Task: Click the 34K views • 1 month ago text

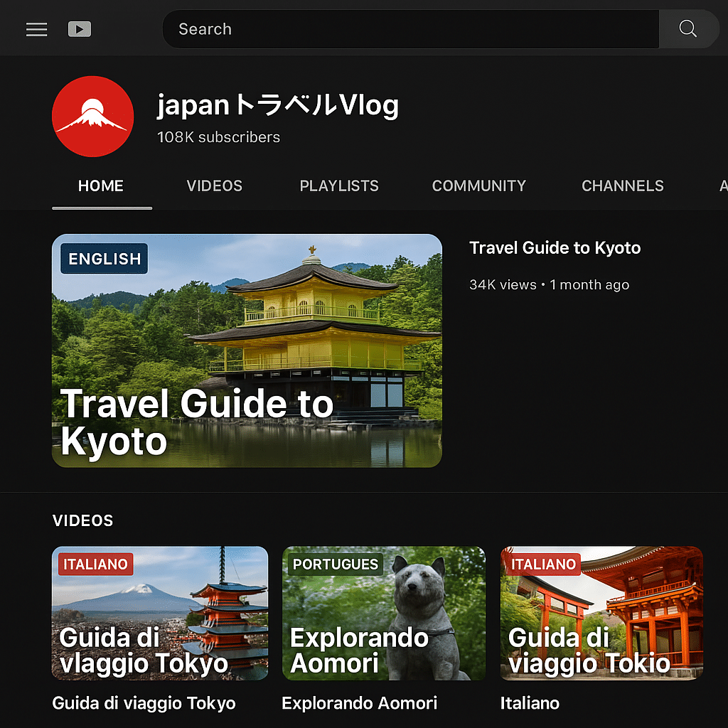Action: tap(550, 284)
